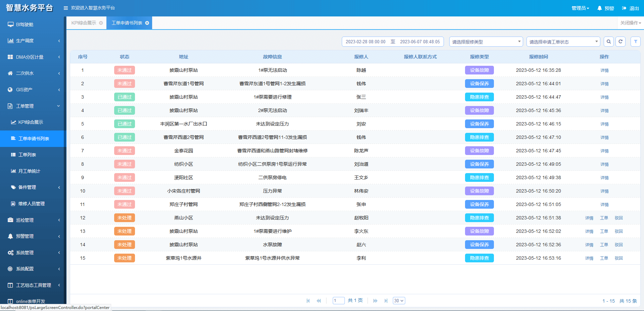Click the 系统管理 gears icon
The width and height of the screenshot is (644, 311).
point(10,253)
